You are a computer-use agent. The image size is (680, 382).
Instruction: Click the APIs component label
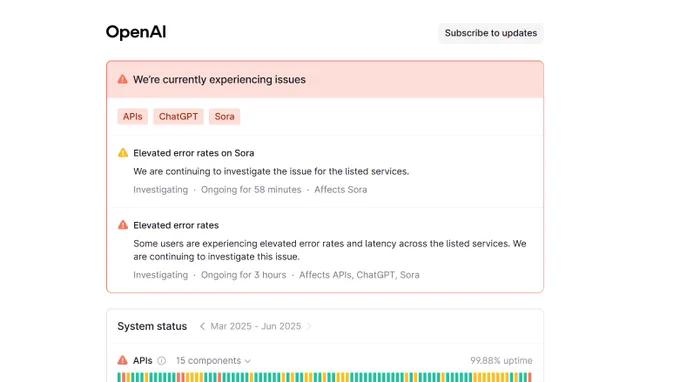pyautogui.click(x=142, y=361)
